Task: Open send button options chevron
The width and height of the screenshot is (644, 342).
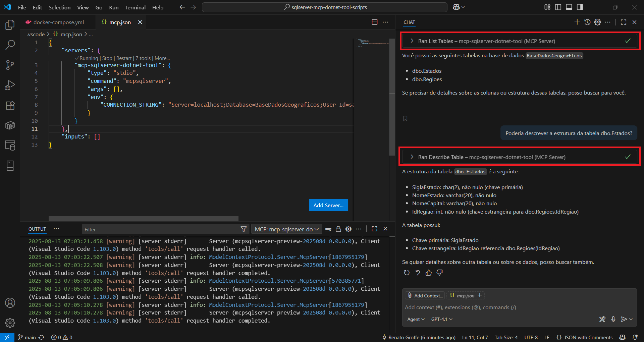Action: (x=631, y=319)
